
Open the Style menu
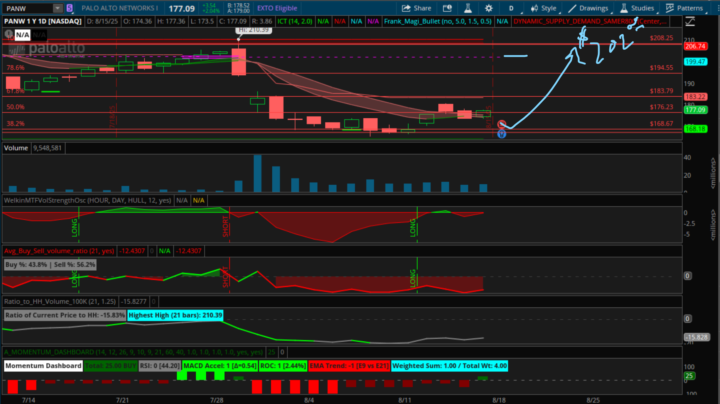[x=544, y=8]
